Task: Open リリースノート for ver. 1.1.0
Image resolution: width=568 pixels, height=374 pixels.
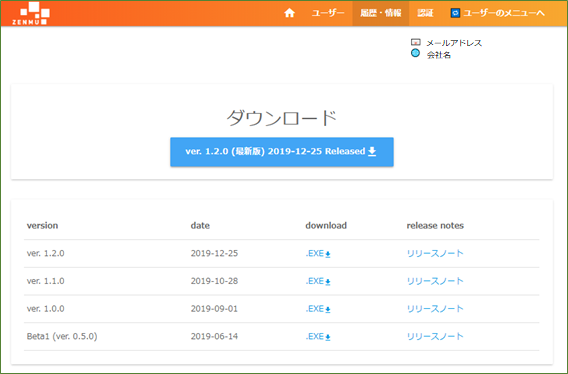Action: [435, 281]
